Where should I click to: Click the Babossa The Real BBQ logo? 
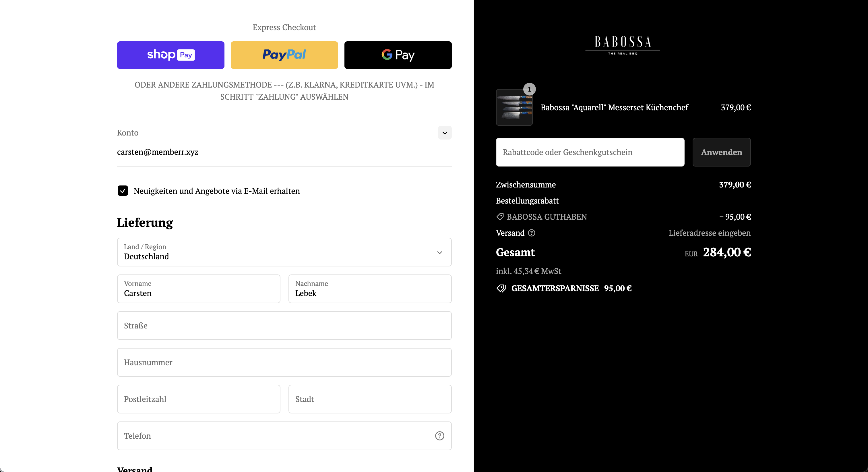(623, 45)
